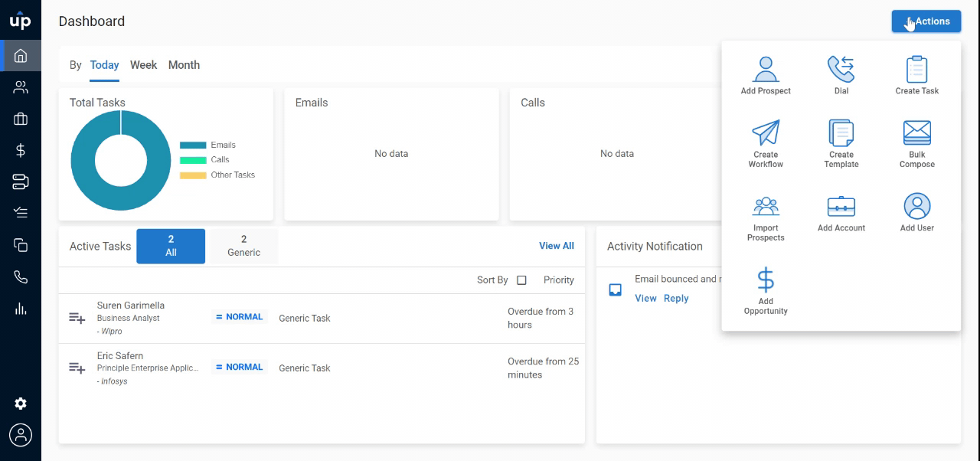
Task: Choose Create Workflow paper plane icon
Action: tap(766, 132)
